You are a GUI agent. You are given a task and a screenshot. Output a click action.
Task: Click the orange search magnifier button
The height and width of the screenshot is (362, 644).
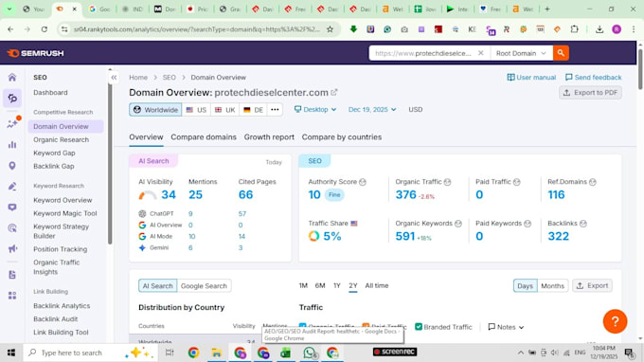[561, 53]
